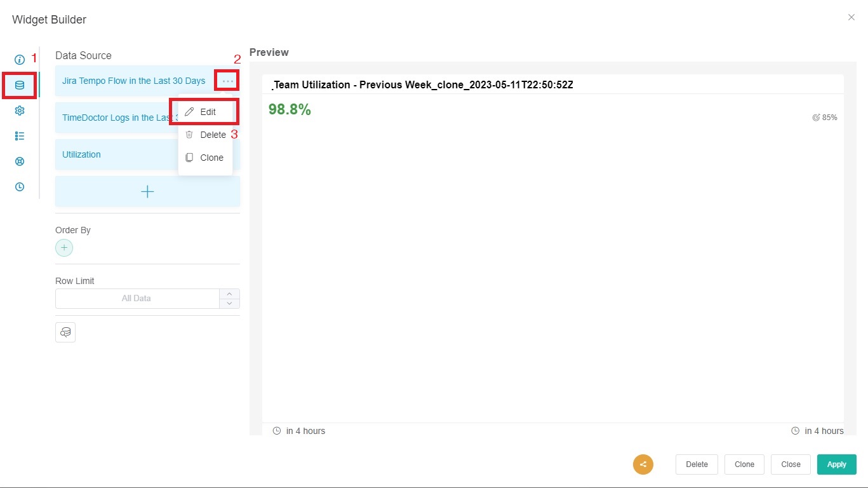Click the Row Limit input field
The height and width of the screenshot is (488, 868).
coord(137,299)
